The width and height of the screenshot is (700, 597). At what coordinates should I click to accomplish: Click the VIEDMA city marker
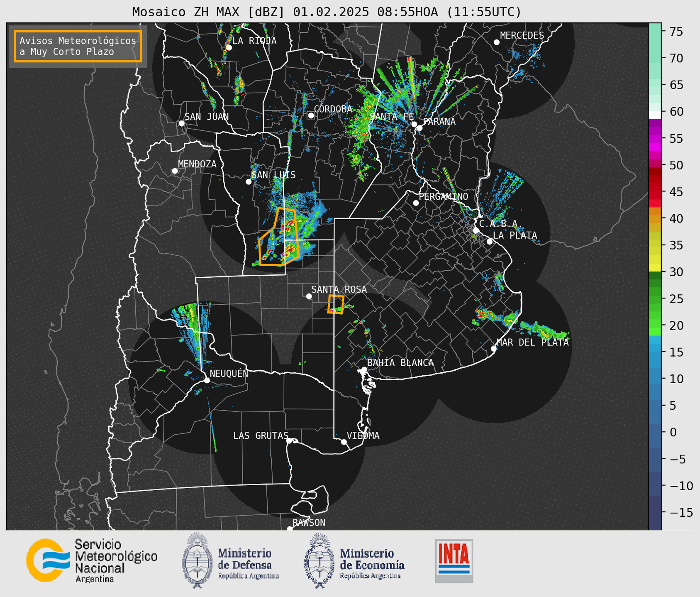pyautogui.click(x=344, y=442)
